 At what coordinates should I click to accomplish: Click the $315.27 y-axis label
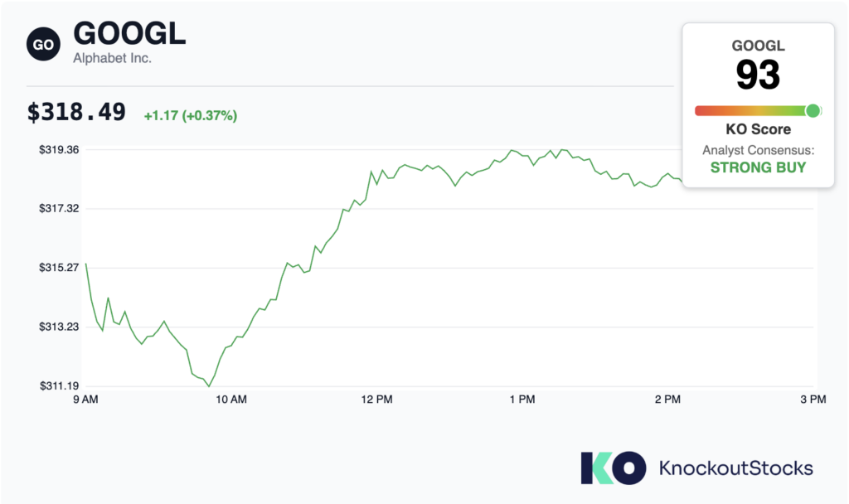point(59,268)
